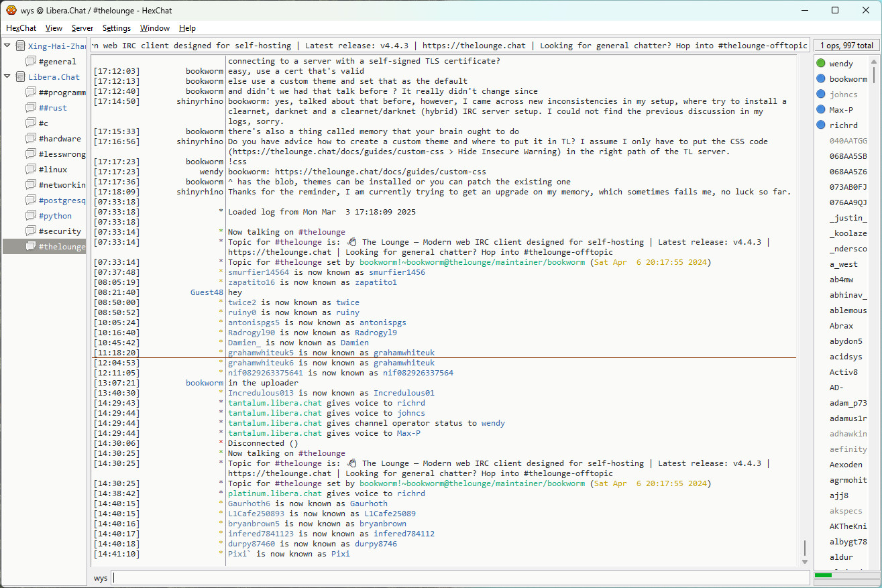Switch to the ##rust channel
This screenshot has width=882, height=588.
point(53,108)
